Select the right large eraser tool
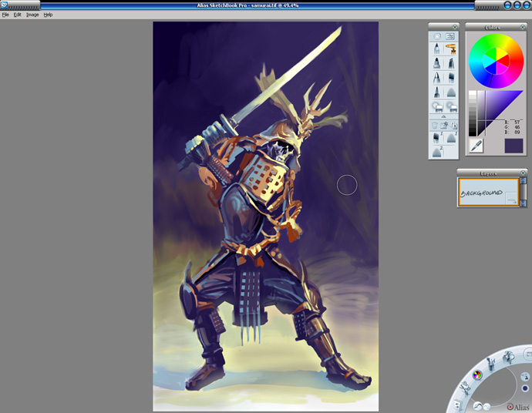The width and height of the screenshot is (532, 413). pos(451,107)
